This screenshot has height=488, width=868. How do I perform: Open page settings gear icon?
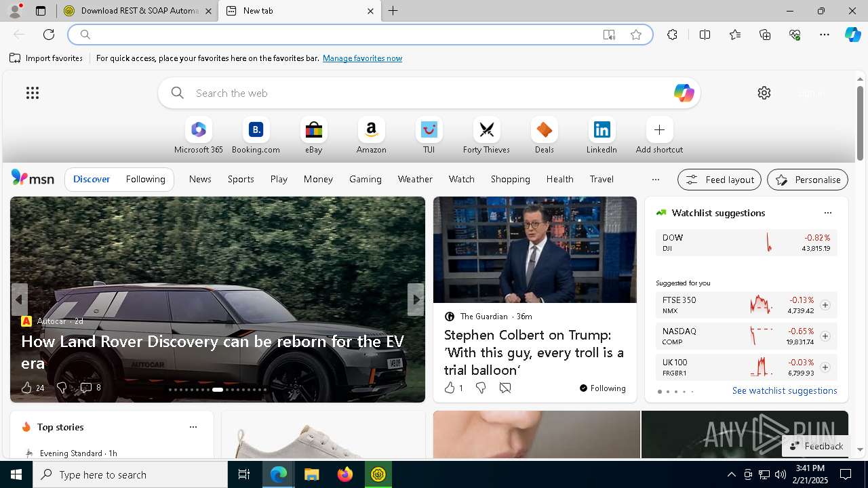[764, 93]
